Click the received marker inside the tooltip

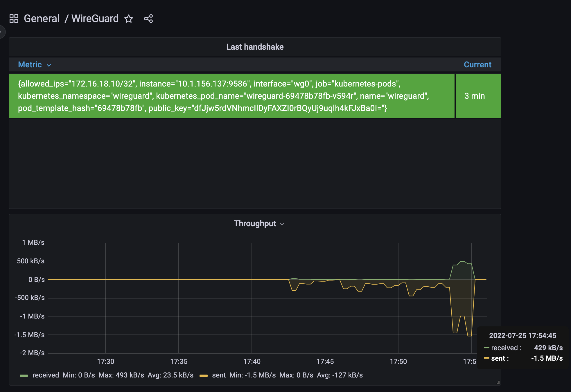pos(487,348)
